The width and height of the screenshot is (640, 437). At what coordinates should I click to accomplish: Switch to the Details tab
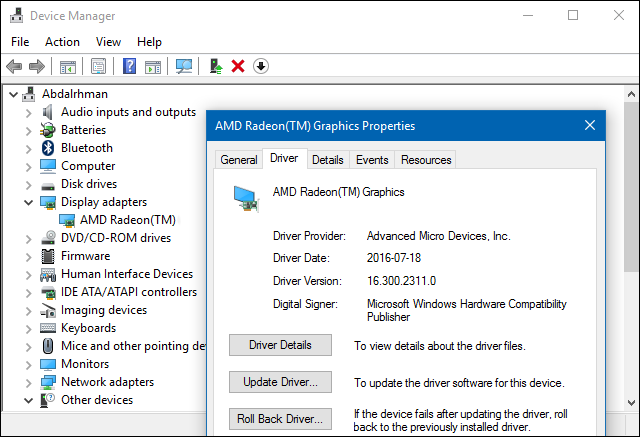click(327, 160)
